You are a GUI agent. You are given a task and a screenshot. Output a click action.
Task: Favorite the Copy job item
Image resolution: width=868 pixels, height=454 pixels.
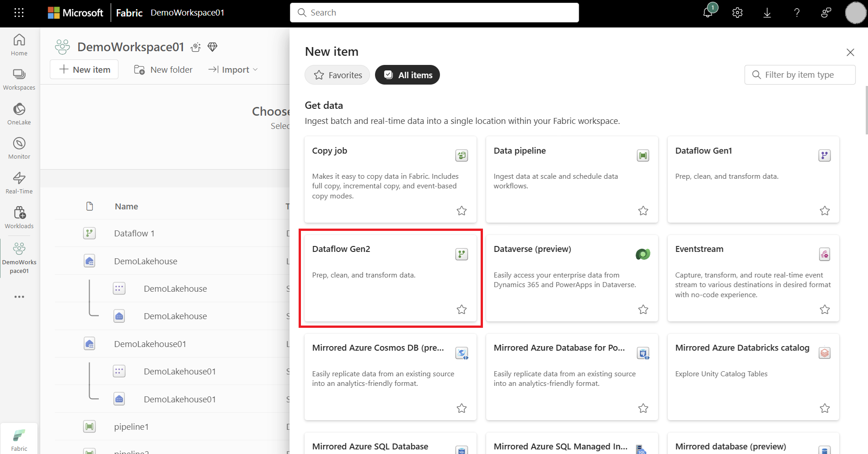(461, 211)
